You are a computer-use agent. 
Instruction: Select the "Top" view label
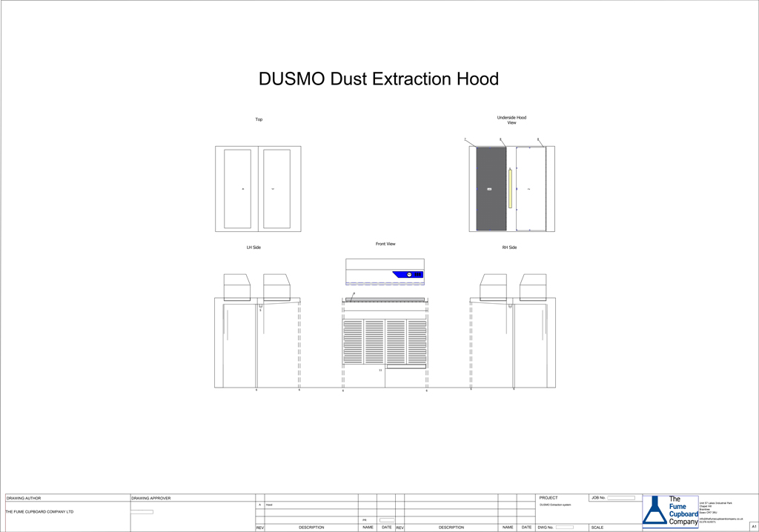pyautogui.click(x=259, y=119)
